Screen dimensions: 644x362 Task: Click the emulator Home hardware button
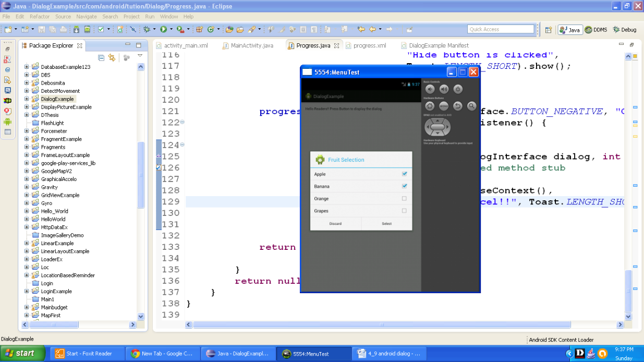coord(430,106)
